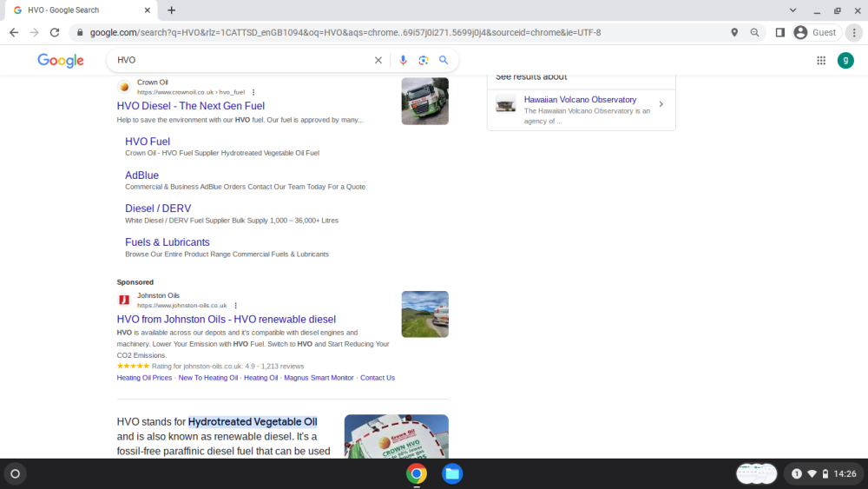
Task: Clear the search box with the X
Action: (x=378, y=60)
